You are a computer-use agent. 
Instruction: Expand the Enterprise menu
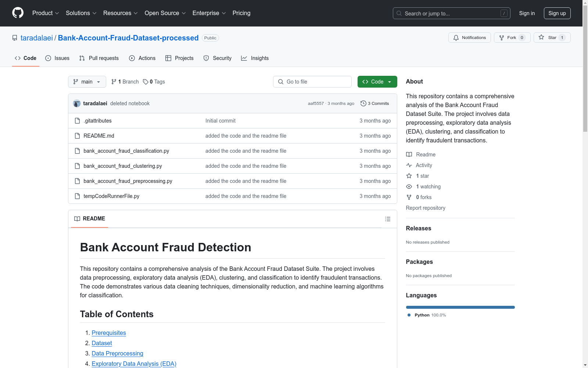pyautogui.click(x=209, y=13)
